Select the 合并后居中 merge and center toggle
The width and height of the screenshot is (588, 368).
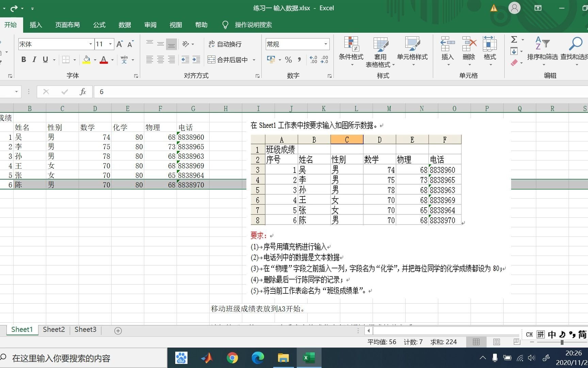227,60
